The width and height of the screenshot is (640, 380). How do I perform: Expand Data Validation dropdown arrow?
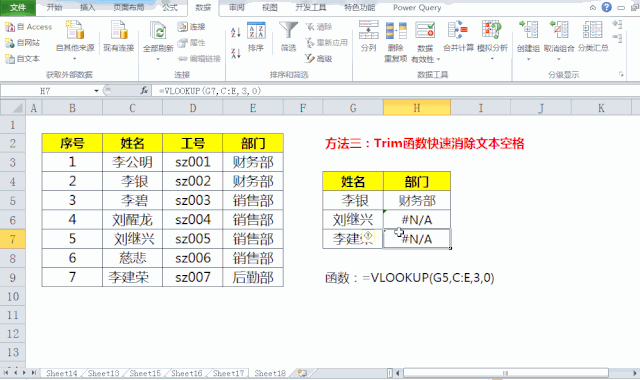coord(438,60)
